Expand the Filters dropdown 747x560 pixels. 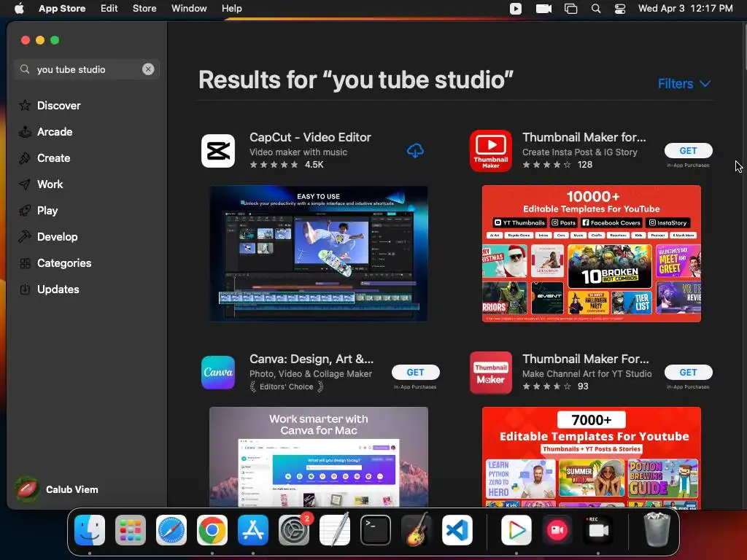(684, 84)
